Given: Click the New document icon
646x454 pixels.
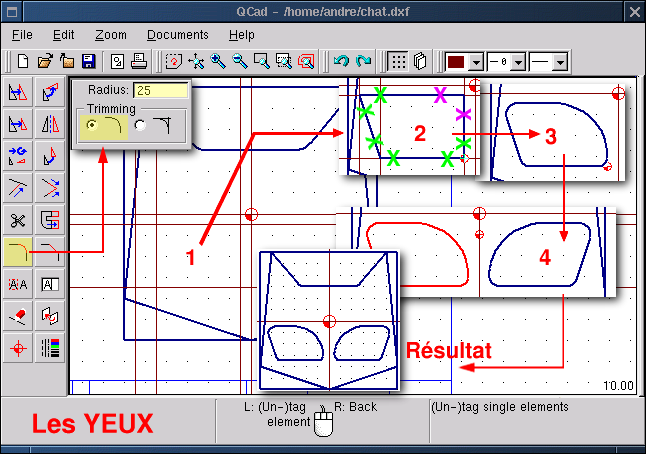Looking at the screenshot, I should pos(23,61).
